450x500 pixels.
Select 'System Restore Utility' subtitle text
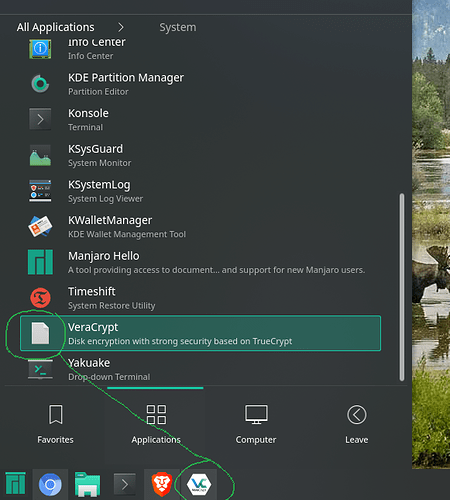click(x=112, y=306)
